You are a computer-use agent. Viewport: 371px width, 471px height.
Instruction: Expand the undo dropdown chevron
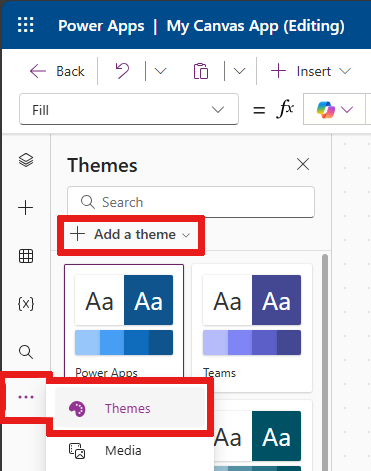tap(160, 71)
